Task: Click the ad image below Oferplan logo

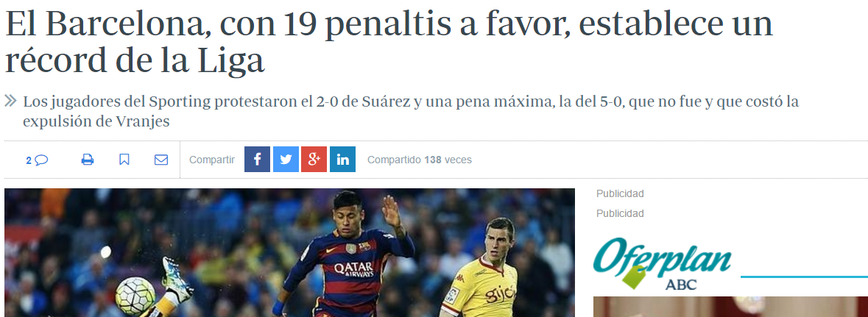Action: (731, 307)
